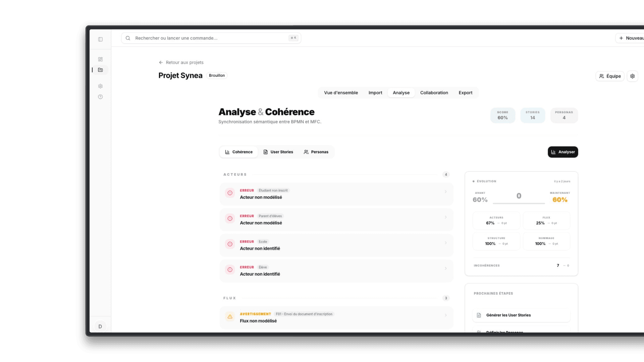Click the search magnifier icon
The image size is (644, 362).
[x=128, y=38]
